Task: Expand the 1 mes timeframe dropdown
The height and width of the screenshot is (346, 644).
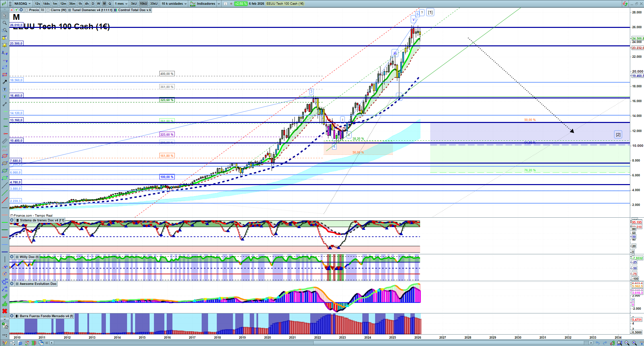Action: [121, 4]
